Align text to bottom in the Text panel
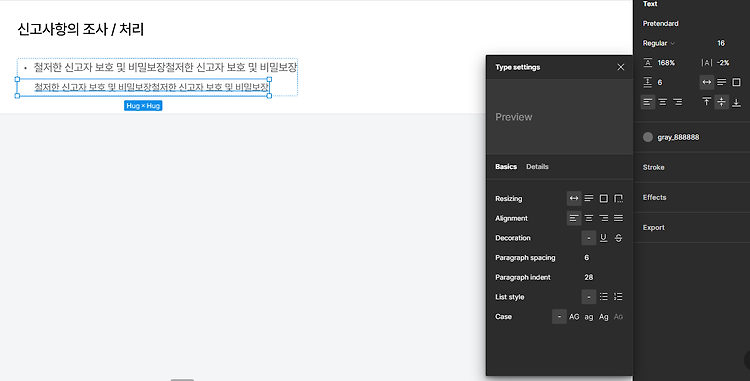Image resolution: width=750 pixels, height=381 pixels. coord(737,102)
